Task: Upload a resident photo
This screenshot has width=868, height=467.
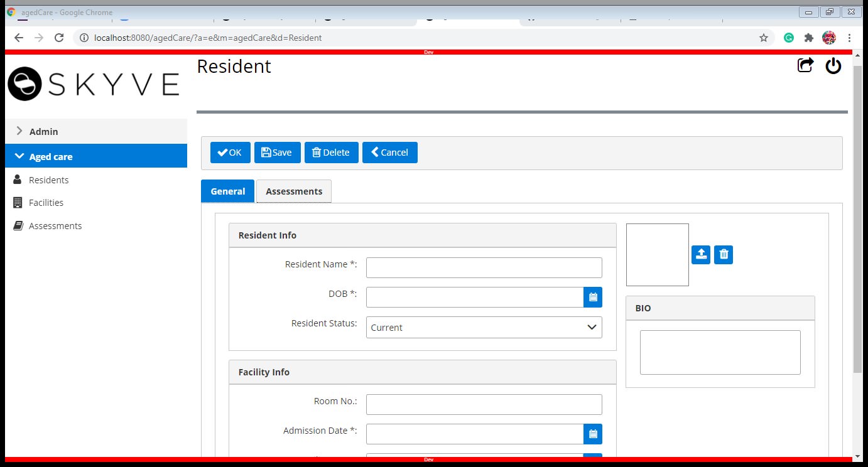Action: [x=701, y=254]
